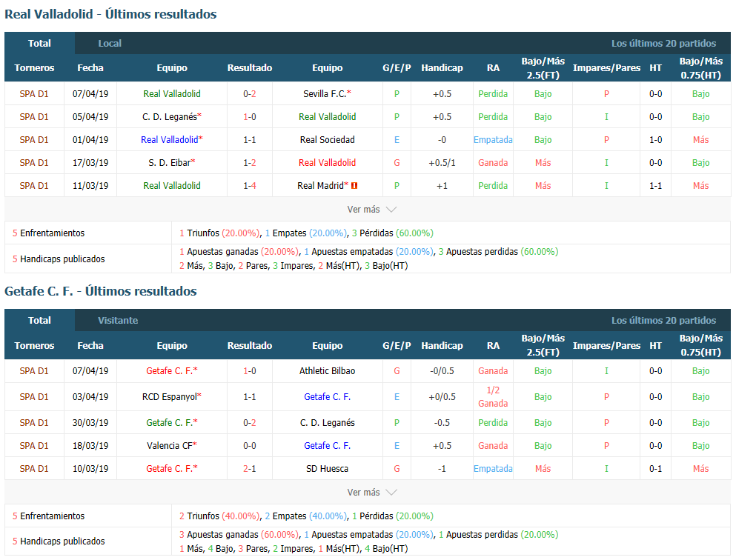Click Impares/Pares header in Getafe table
Viewport: 736px width, 560px height.
coord(606,346)
